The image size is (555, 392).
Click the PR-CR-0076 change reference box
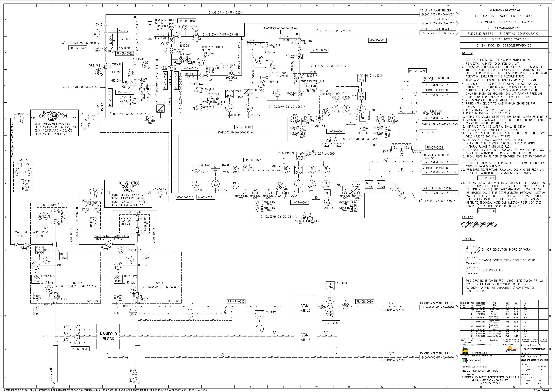185,197
